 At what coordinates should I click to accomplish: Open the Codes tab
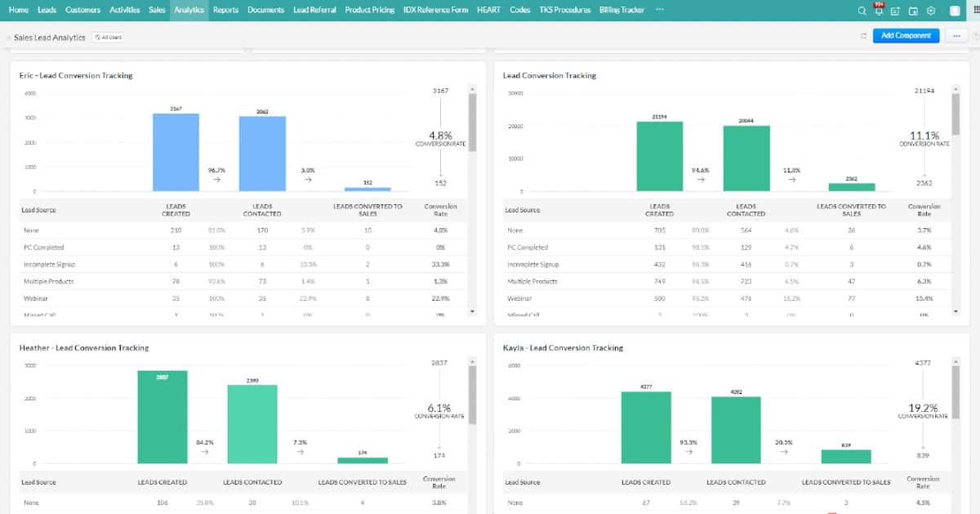tap(519, 10)
